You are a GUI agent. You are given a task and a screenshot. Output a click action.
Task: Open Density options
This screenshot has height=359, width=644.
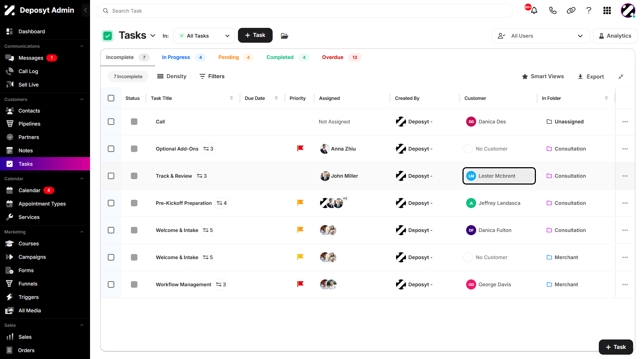point(172,76)
